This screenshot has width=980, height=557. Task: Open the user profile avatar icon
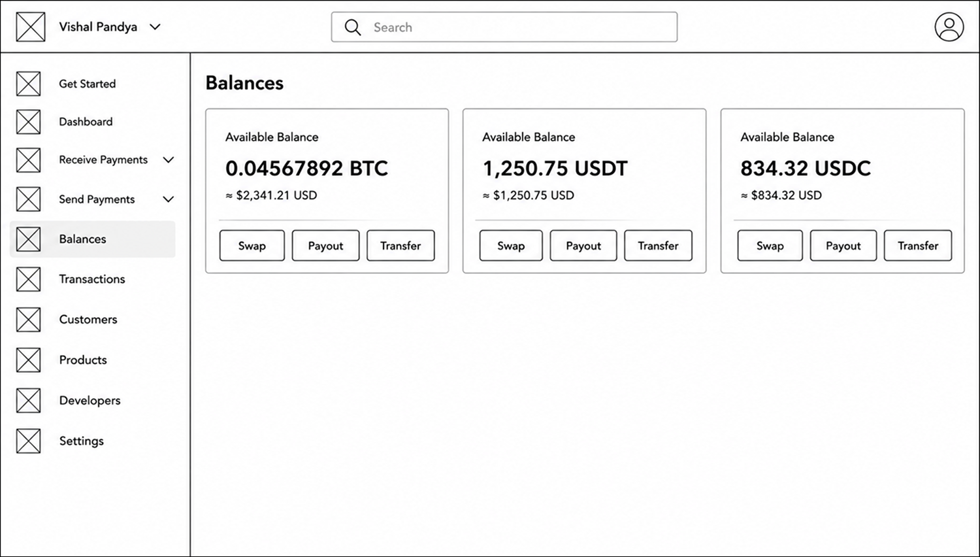tap(949, 27)
